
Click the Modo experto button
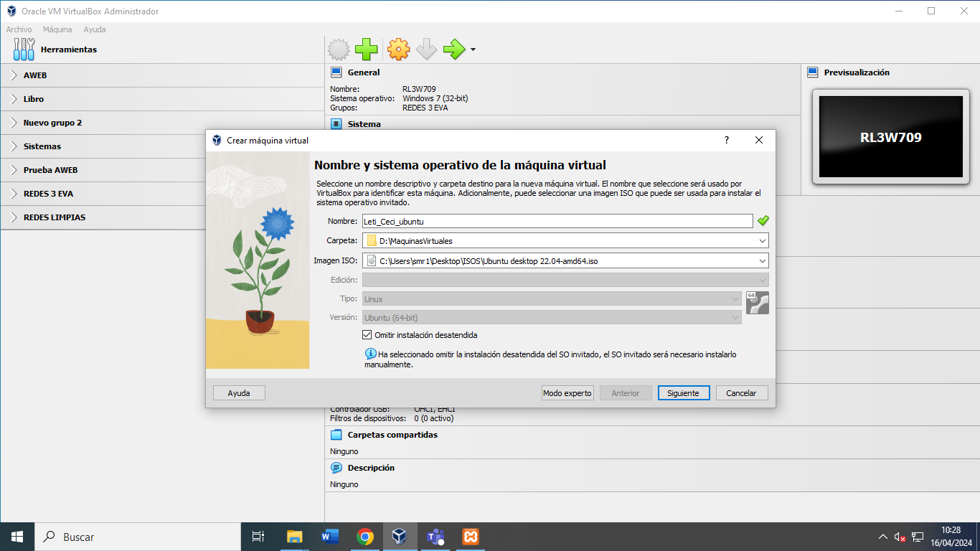click(x=567, y=392)
